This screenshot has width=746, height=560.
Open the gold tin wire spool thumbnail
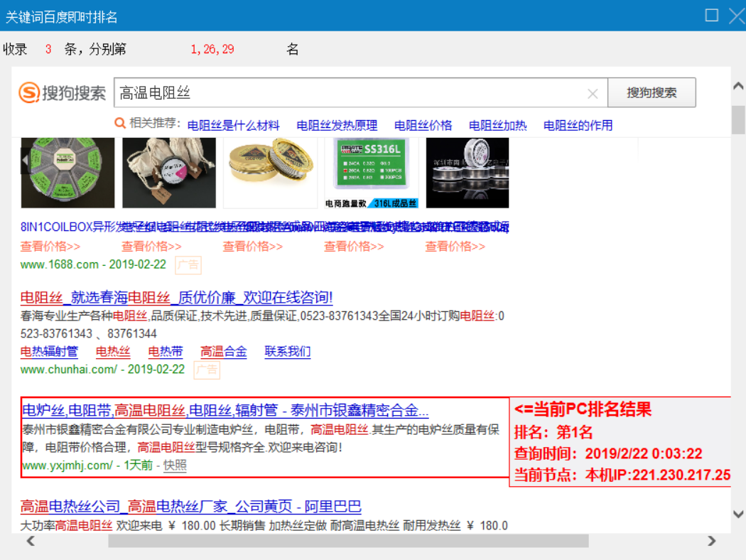pyautogui.click(x=270, y=173)
